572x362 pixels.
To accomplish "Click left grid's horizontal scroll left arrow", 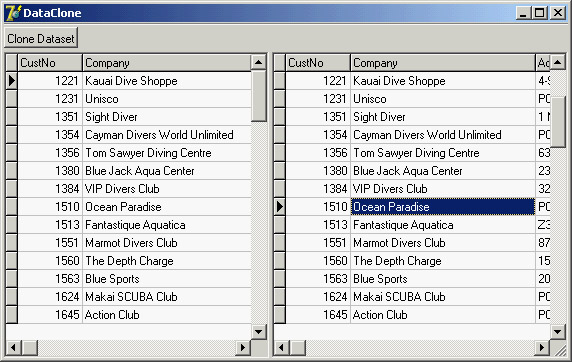I will 13,347.
